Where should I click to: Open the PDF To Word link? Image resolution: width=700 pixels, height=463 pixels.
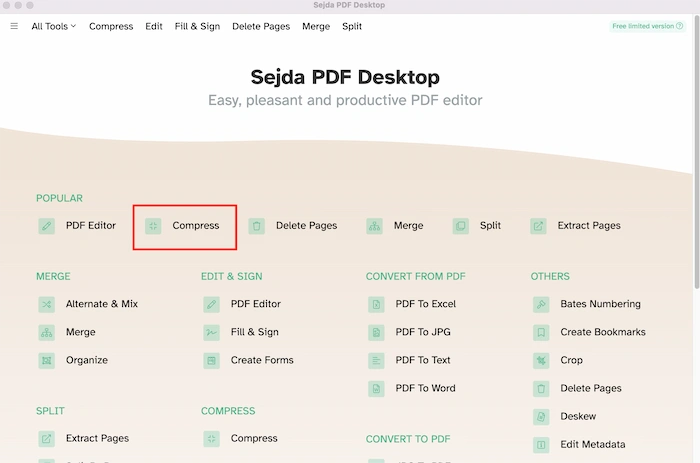click(425, 388)
